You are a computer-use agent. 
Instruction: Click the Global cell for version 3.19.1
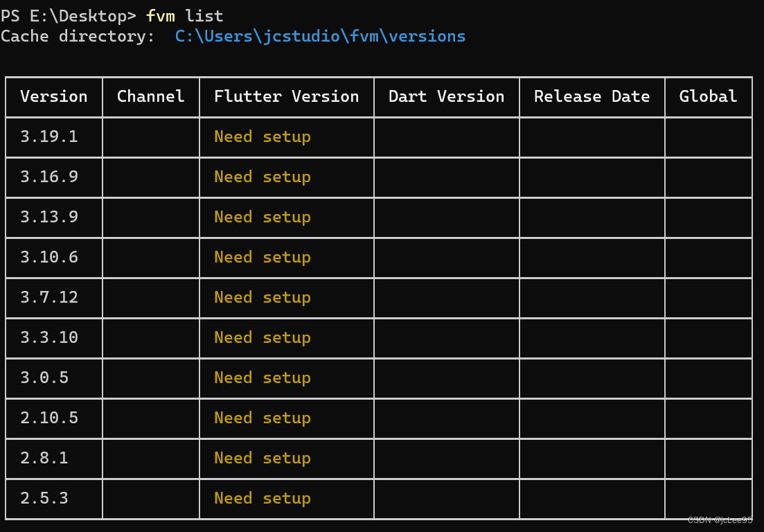707,136
